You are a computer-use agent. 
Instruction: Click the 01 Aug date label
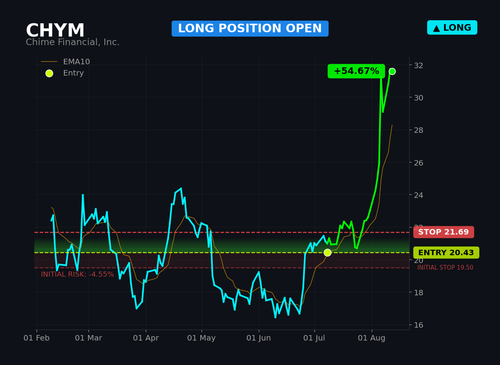371,338
